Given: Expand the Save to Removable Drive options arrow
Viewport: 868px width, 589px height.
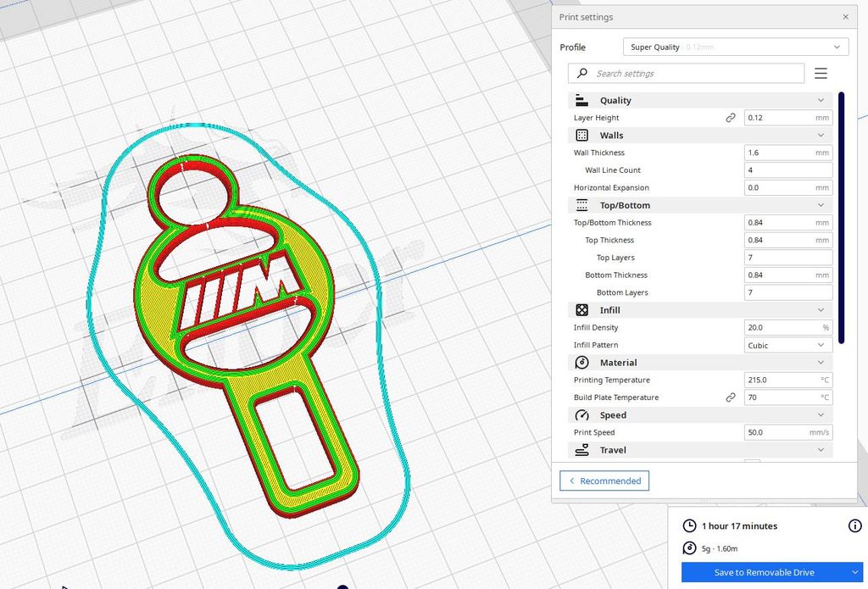Looking at the screenshot, I should coord(854,573).
